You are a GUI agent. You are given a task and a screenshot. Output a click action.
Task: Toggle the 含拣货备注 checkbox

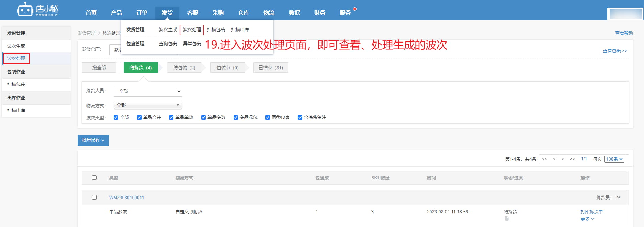pyautogui.click(x=300, y=117)
